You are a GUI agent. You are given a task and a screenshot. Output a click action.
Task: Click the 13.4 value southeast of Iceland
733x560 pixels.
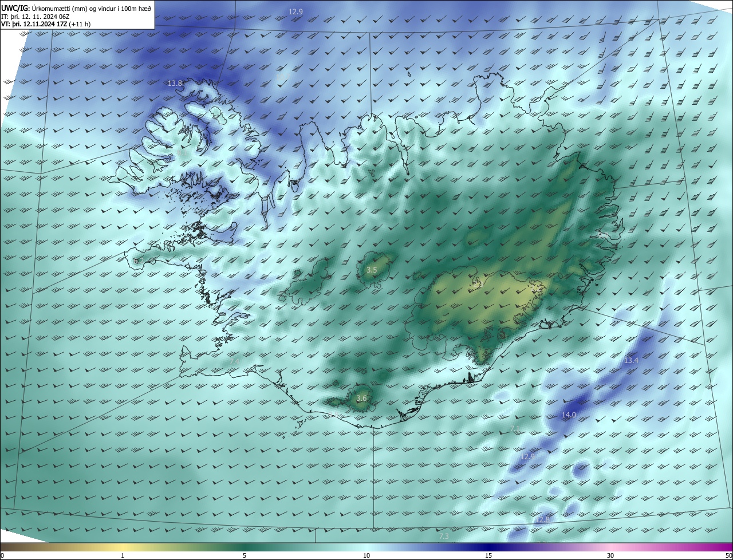631,360
